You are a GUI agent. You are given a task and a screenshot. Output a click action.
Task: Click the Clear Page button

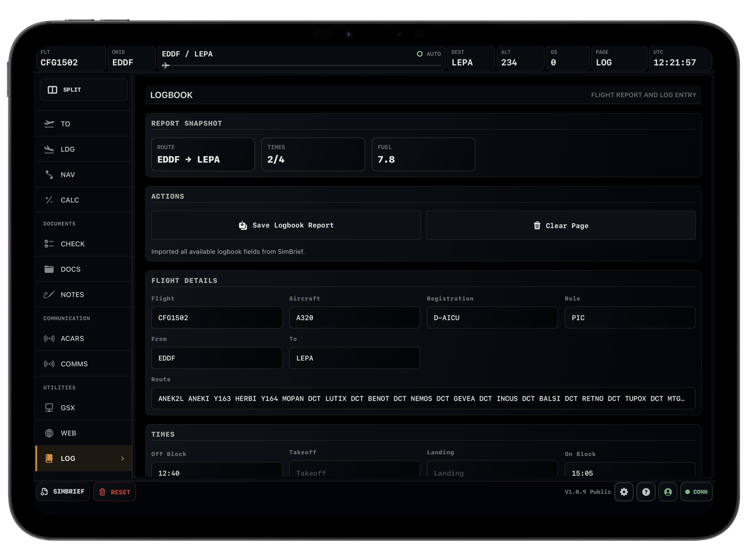561,225
